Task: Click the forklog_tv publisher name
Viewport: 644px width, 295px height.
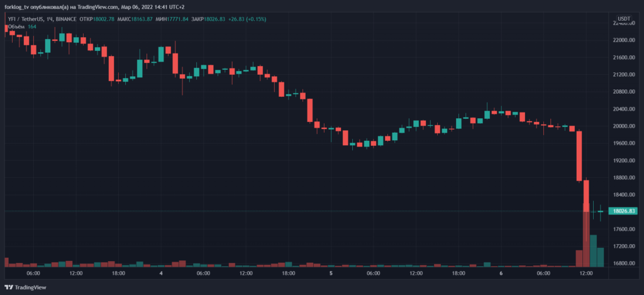Action: pyautogui.click(x=22, y=8)
